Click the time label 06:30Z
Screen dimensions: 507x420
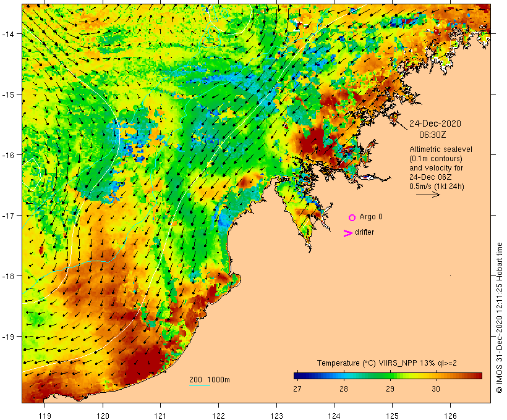coord(432,135)
